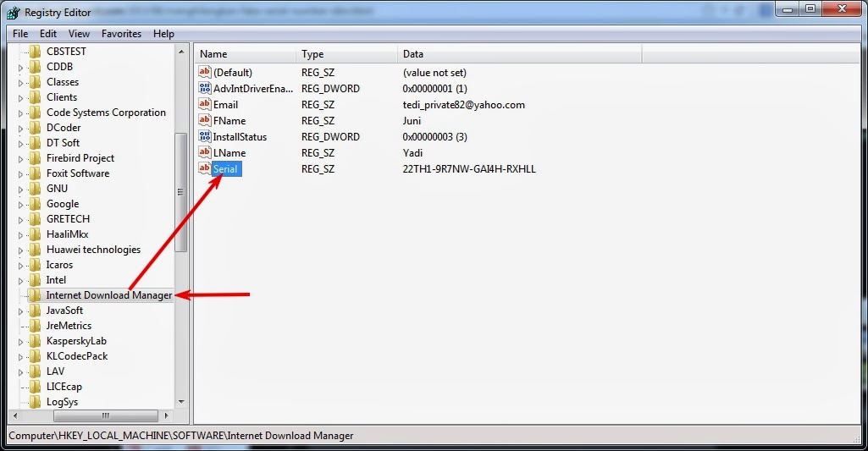Click the Juni data cell
868x451 pixels.
click(412, 121)
